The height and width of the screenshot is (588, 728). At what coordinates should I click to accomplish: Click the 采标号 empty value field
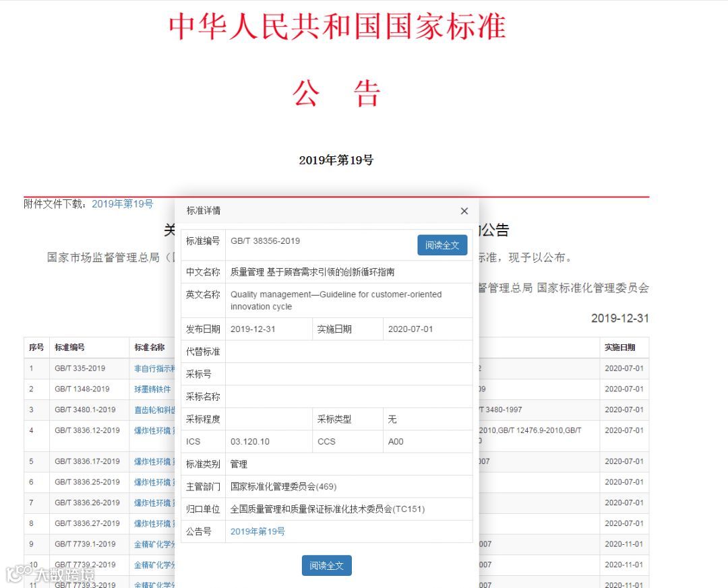click(348, 374)
